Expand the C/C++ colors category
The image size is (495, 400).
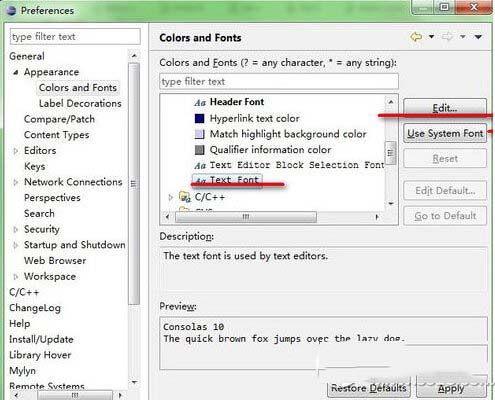tap(171, 197)
